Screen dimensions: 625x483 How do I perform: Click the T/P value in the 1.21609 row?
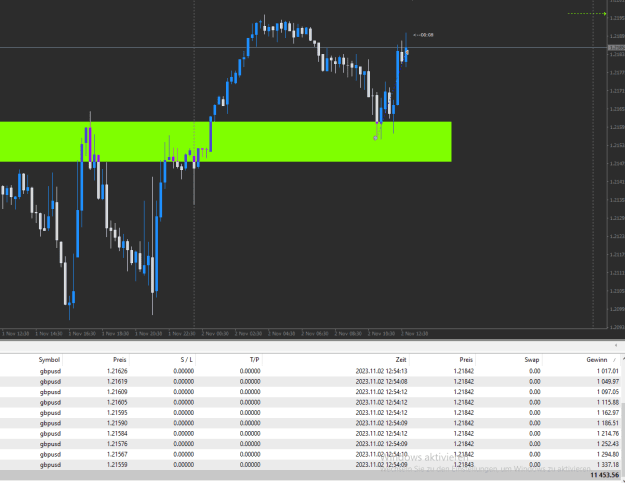coord(250,392)
